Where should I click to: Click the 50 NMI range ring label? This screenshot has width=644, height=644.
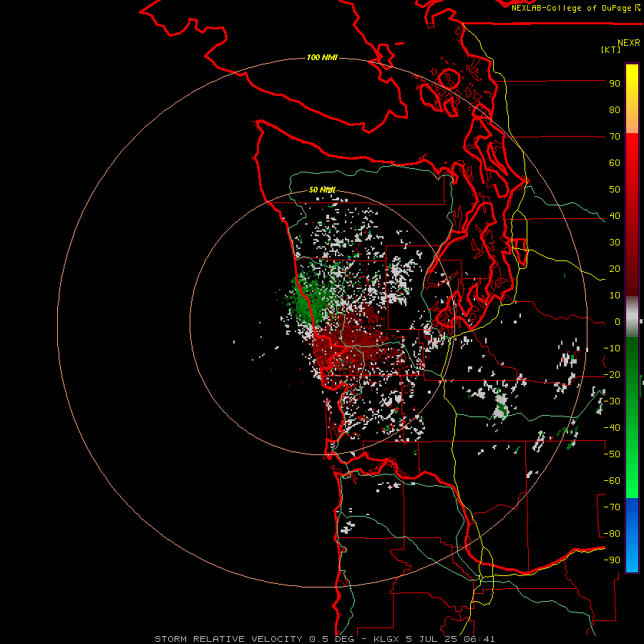point(322,190)
